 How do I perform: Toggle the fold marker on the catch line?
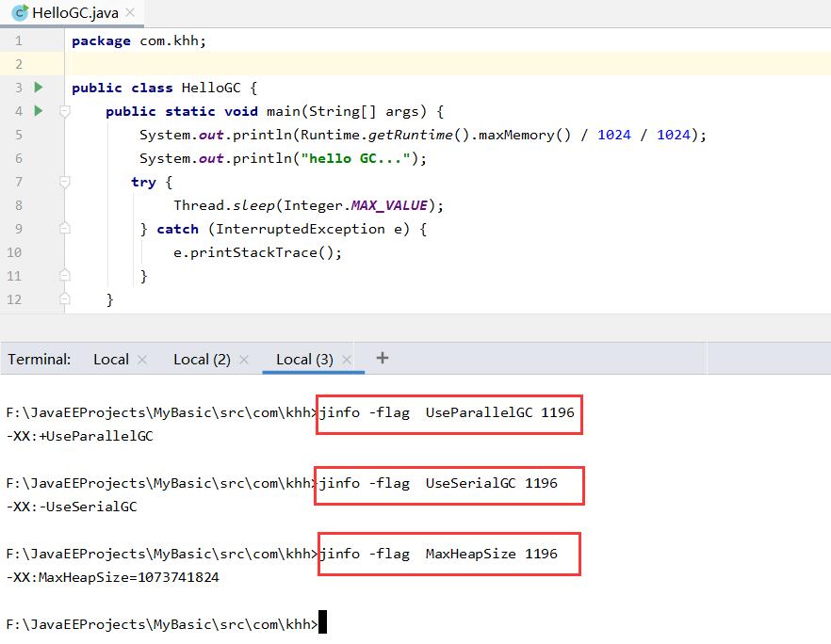click(65, 229)
